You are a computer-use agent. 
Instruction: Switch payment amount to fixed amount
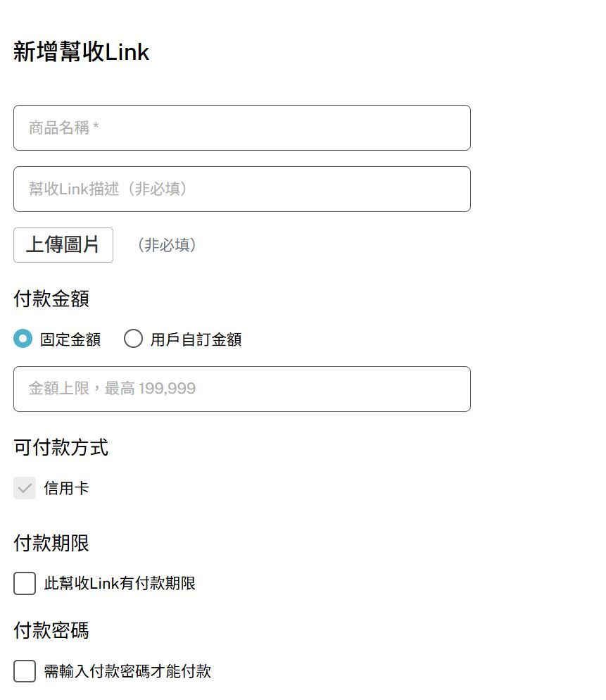coord(23,339)
